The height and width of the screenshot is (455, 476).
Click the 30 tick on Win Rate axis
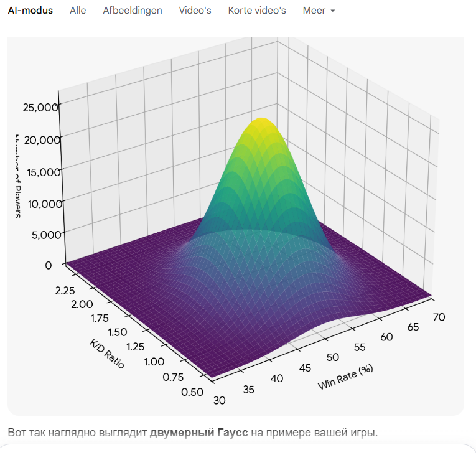pos(219,400)
